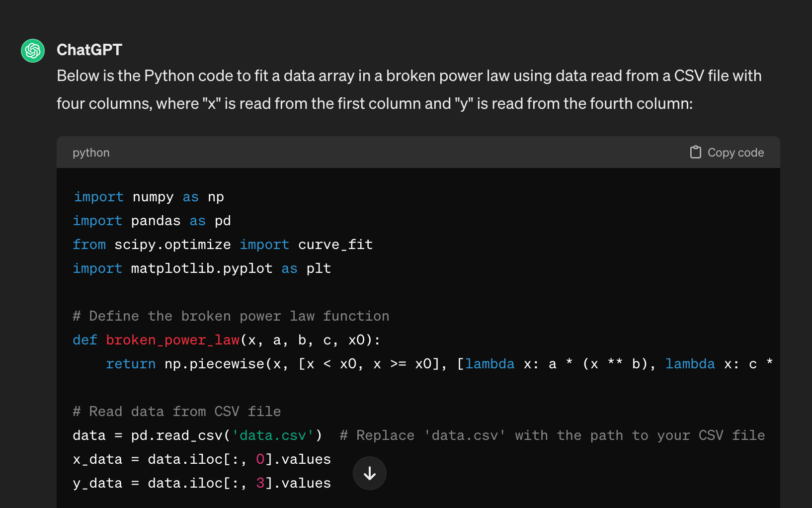Viewport: 812px width, 508px height.
Task: Click the 'Define the broken power law function' comment
Action: [x=231, y=316]
